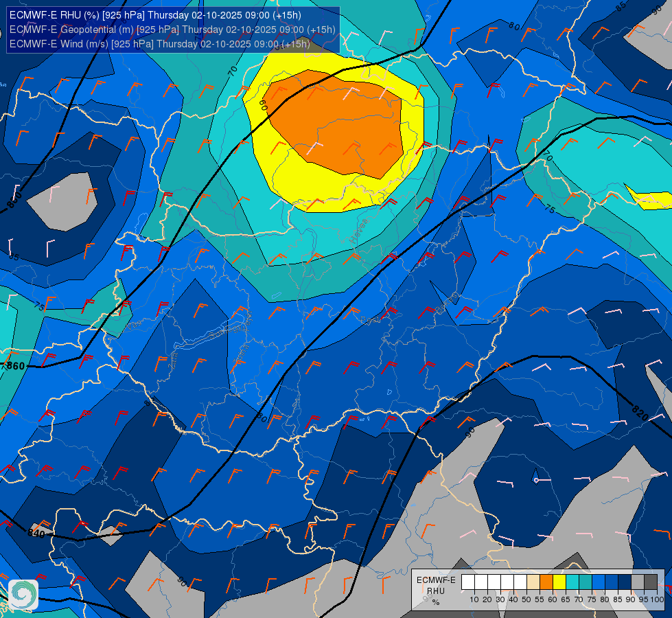Pick the dark gray 95–100 legend swatch

pyautogui.click(x=651, y=582)
